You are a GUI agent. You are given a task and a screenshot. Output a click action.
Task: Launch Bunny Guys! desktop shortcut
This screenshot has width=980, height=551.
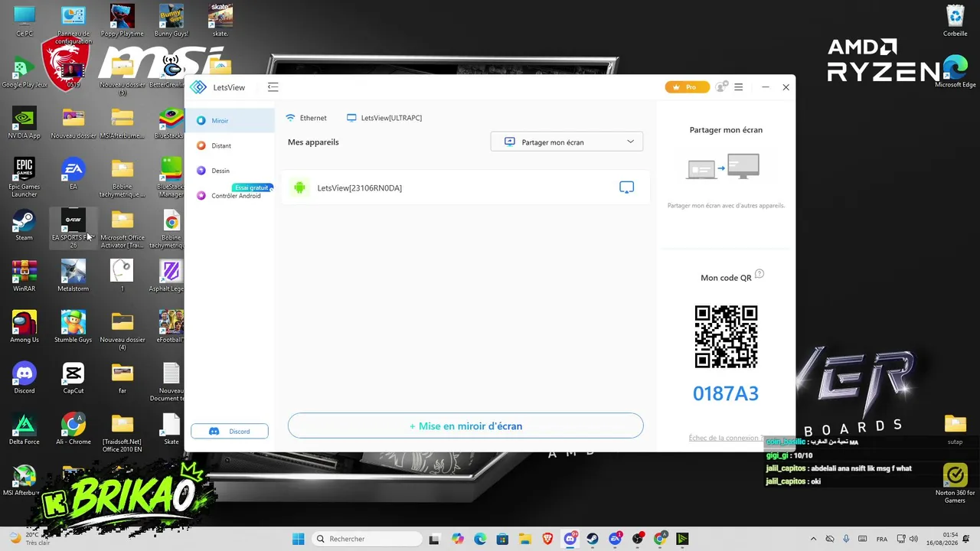pos(171,21)
